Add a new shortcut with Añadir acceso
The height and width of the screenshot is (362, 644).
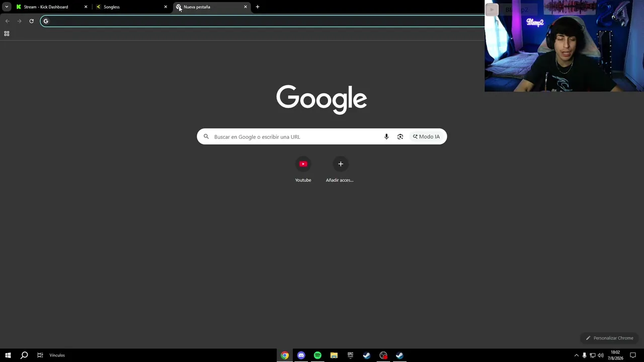[x=340, y=170]
